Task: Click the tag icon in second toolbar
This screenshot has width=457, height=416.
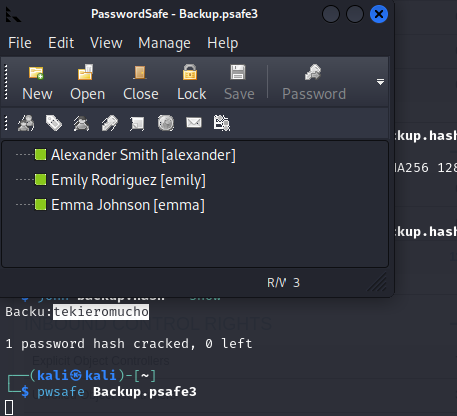Action: pos(54,123)
